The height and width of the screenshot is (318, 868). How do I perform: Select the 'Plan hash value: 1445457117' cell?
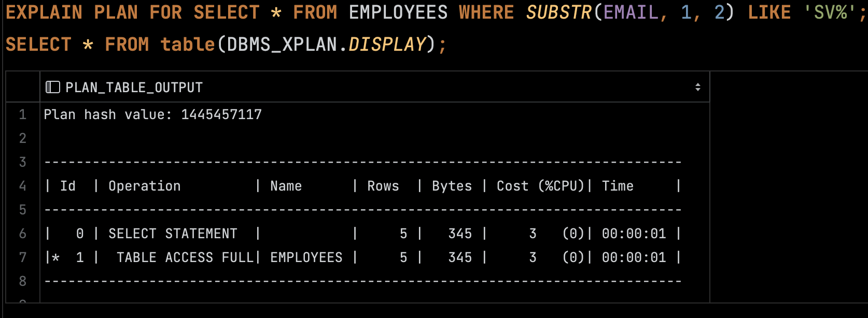tap(374, 114)
